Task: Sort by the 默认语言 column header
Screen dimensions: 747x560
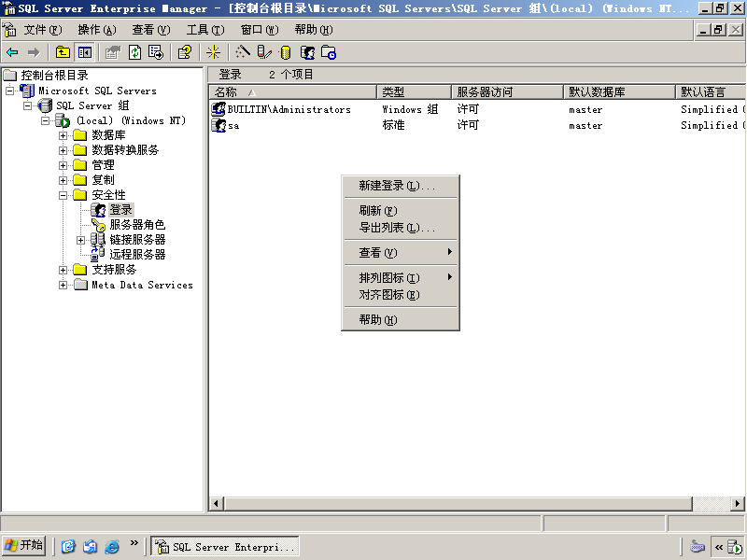Action: 711,91
